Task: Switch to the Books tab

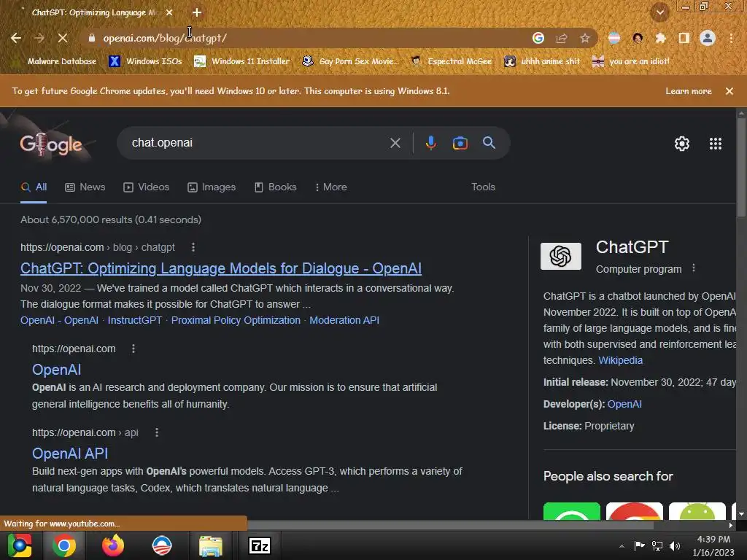Action: point(276,187)
